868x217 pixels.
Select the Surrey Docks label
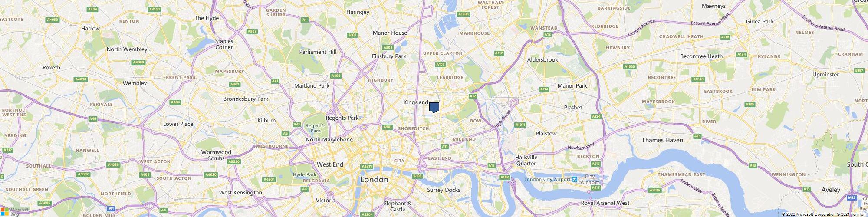(x=444, y=190)
